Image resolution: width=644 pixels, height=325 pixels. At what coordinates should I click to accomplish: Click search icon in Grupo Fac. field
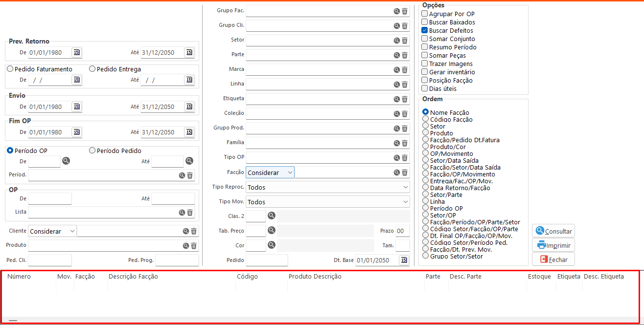[397, 11]
